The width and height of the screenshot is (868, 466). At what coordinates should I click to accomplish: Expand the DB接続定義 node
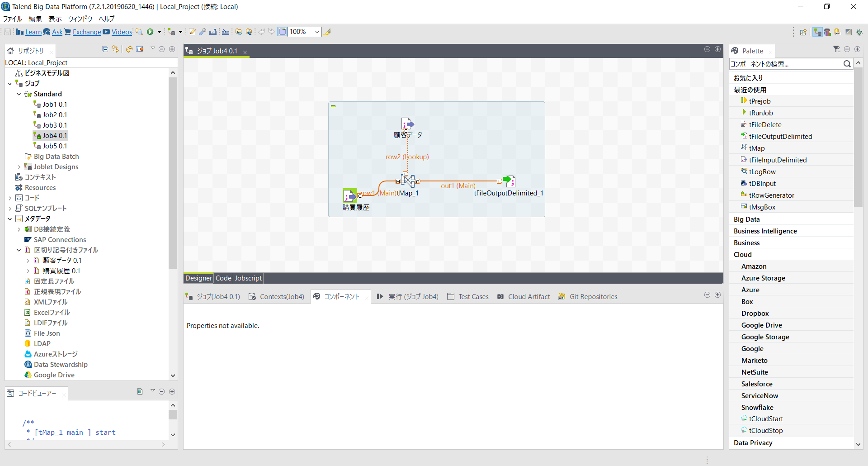click(19, 229)
